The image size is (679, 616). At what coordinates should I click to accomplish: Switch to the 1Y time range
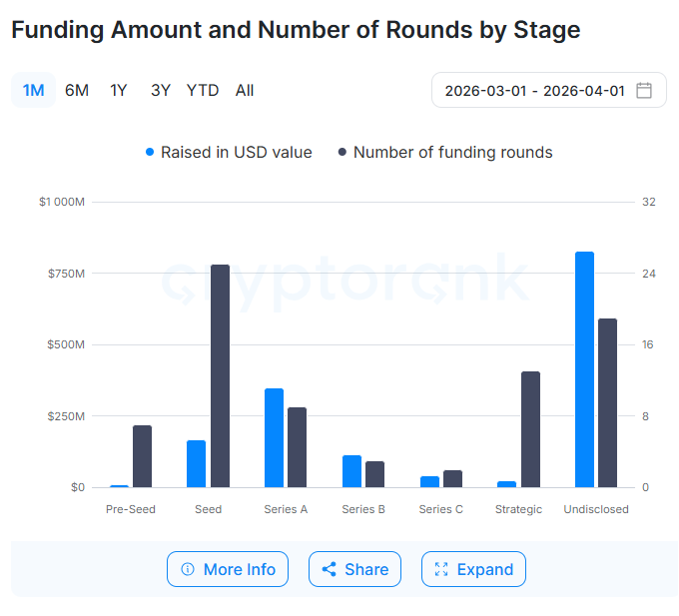[119, 90]
